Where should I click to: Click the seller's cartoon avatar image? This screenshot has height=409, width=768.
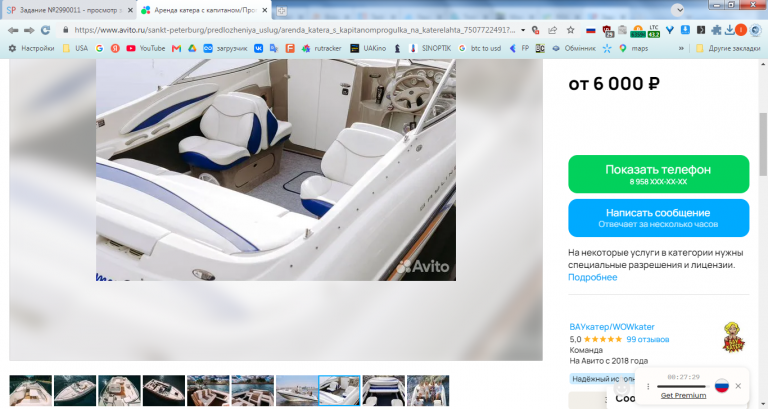coord(733,337)
